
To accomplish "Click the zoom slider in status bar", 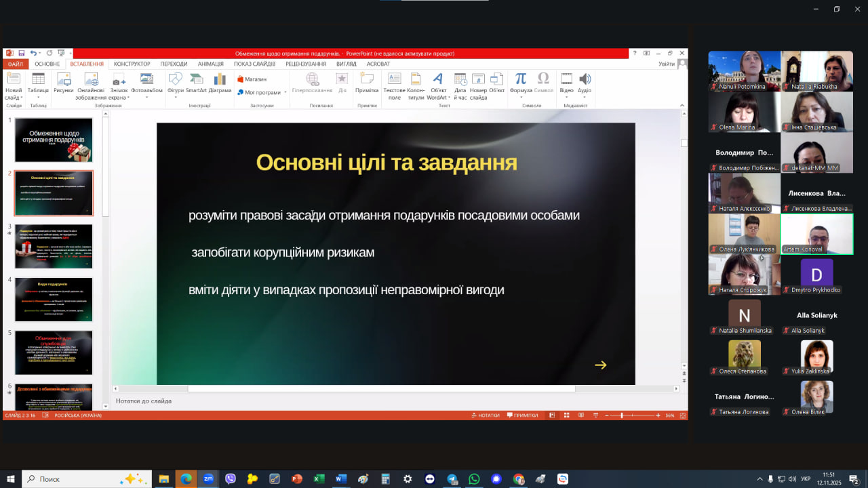I will click(622, 415).
